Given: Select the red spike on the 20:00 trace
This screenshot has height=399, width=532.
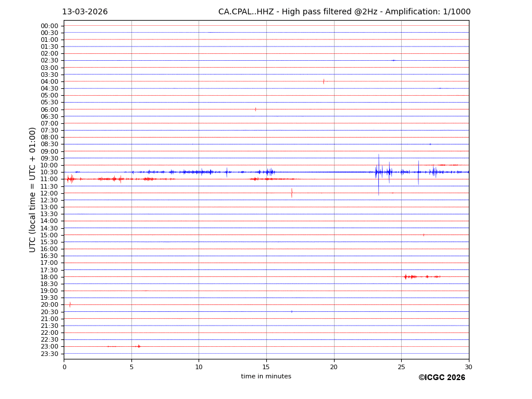Looking at the screenshot, I should point(70,304).
